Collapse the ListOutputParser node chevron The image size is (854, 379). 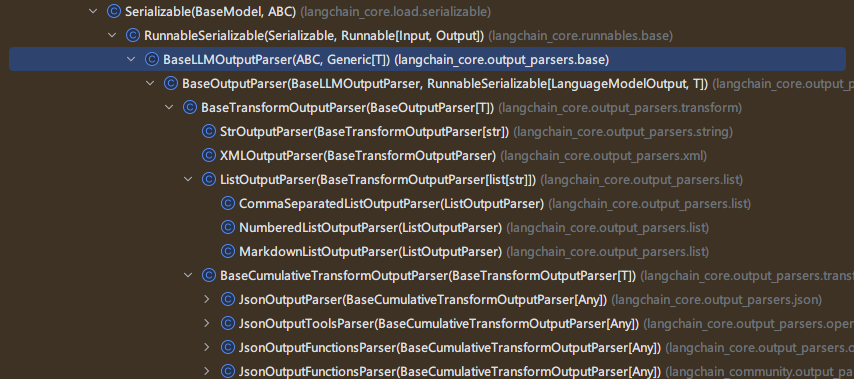pos(188,179)
